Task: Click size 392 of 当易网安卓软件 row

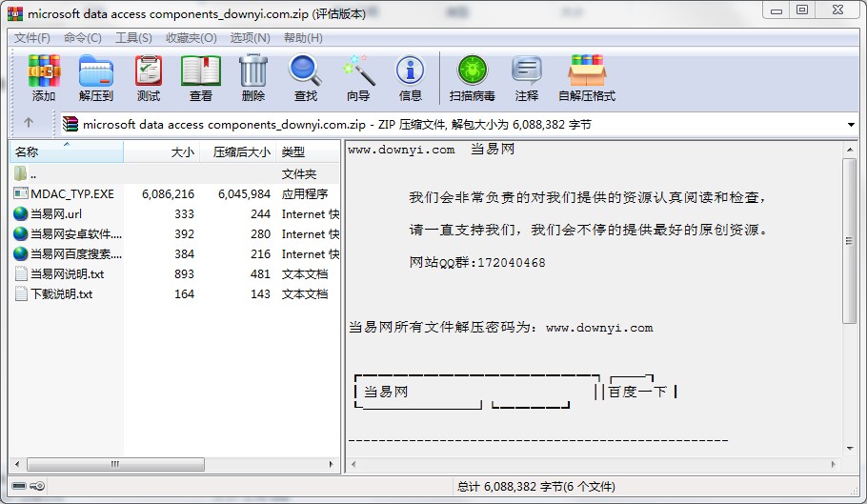Action: pyautogui.click(x=184, y=234)
